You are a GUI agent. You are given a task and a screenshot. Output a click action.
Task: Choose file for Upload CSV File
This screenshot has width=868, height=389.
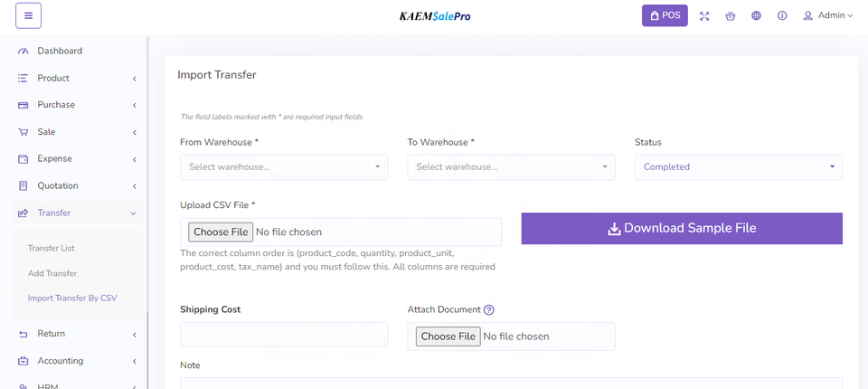tap(221, 232)
